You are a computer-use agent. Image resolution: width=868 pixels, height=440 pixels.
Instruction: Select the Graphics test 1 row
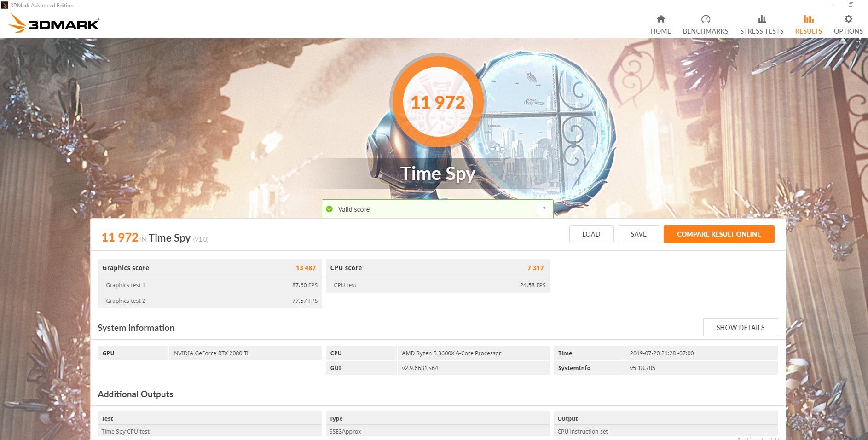tap(210, 285)
